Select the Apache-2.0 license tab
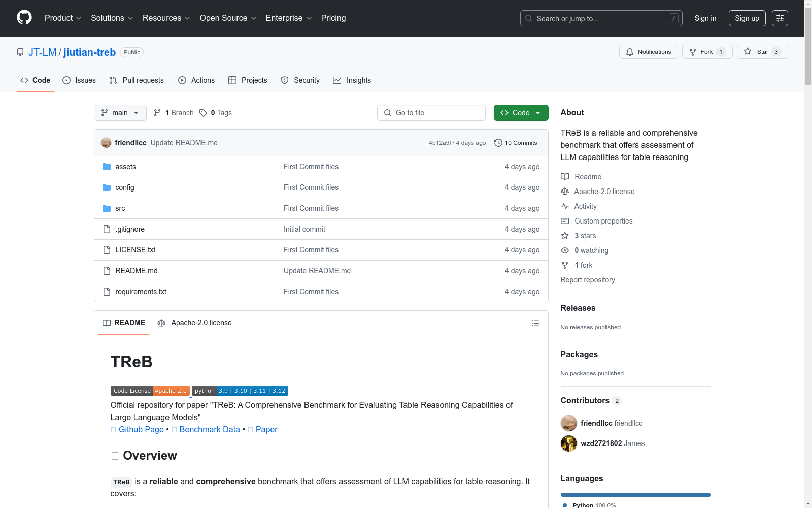Image resolution: width=812 pixels, height=508 pixels. (x=195, y=323)
